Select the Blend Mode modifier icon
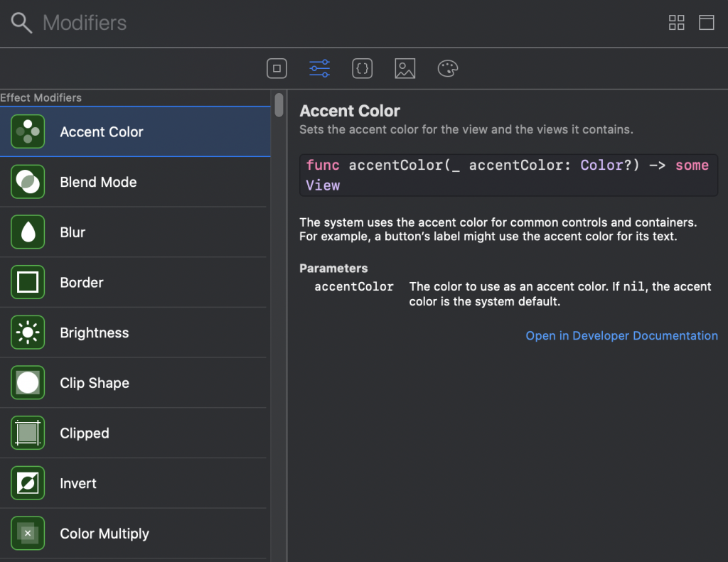The height and width of the screenshot is (562, 728). pyautogui.click(x=28, y=182)
